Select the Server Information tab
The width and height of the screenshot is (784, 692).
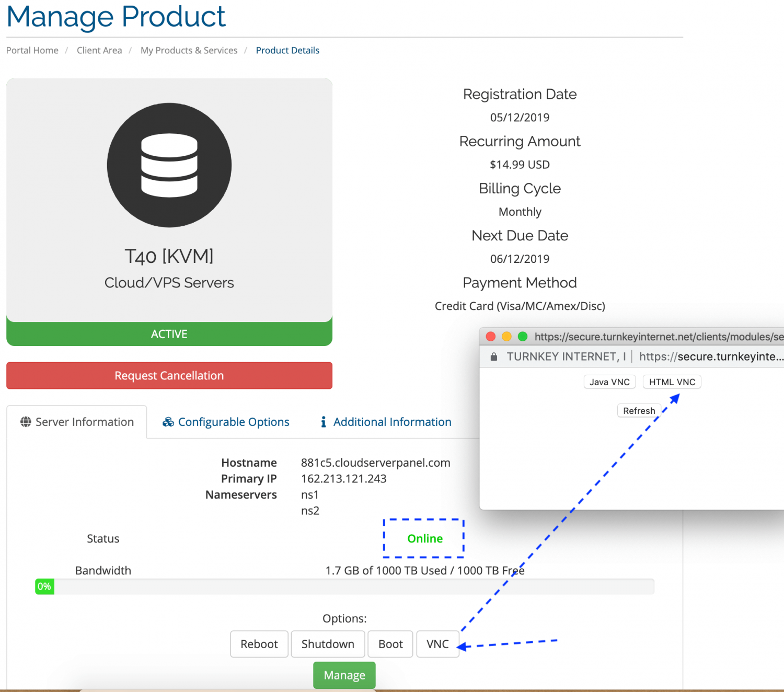coord(84,422)
